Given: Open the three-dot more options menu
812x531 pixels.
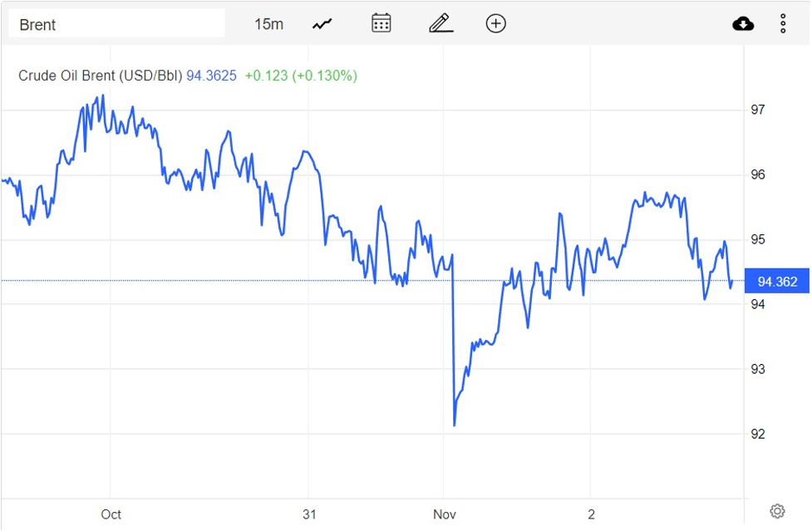Looking at the screenshot, I should click(x=783, y=23).
